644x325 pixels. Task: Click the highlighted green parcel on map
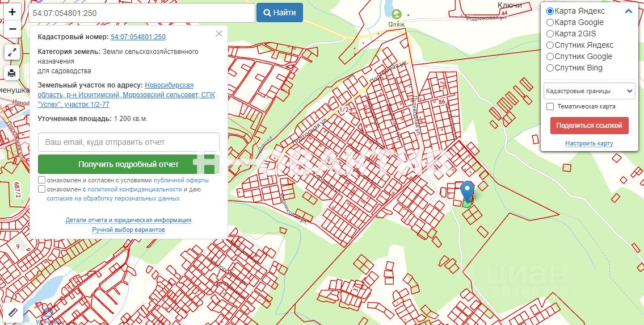(468, 203)
